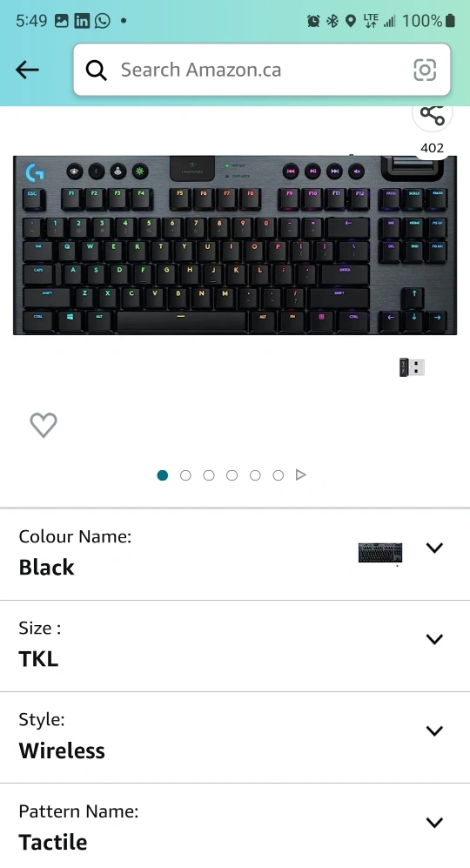Screen dimensions: 470x868
Task: Open LinkedIn notification in status bar
Action: point(82,21)
